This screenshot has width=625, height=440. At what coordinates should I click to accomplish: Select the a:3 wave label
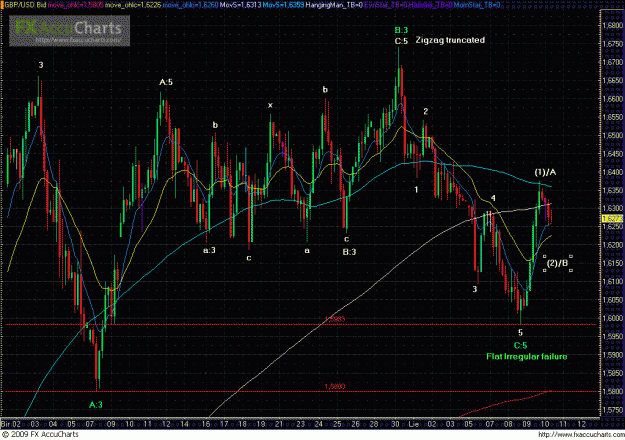(209, 250)
